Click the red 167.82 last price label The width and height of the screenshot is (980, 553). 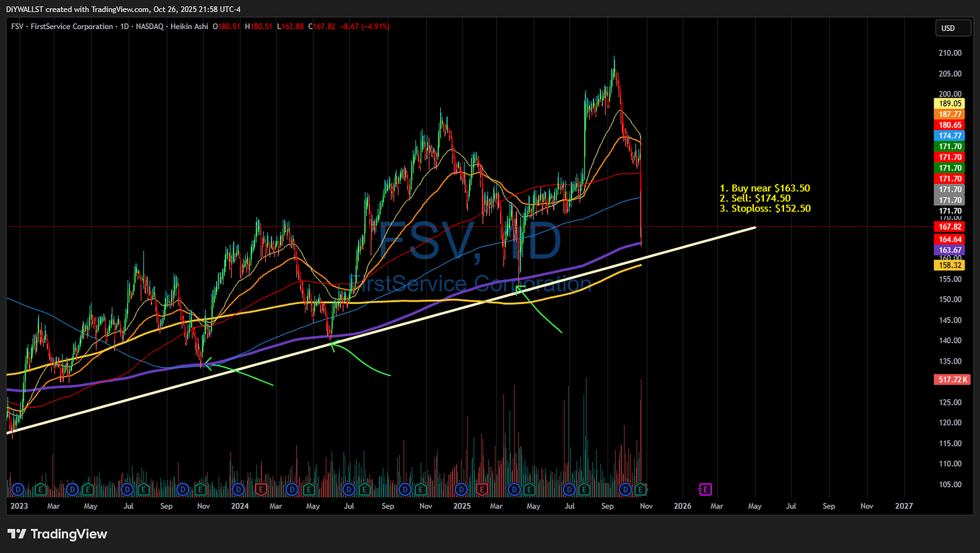tap(950, 227)
